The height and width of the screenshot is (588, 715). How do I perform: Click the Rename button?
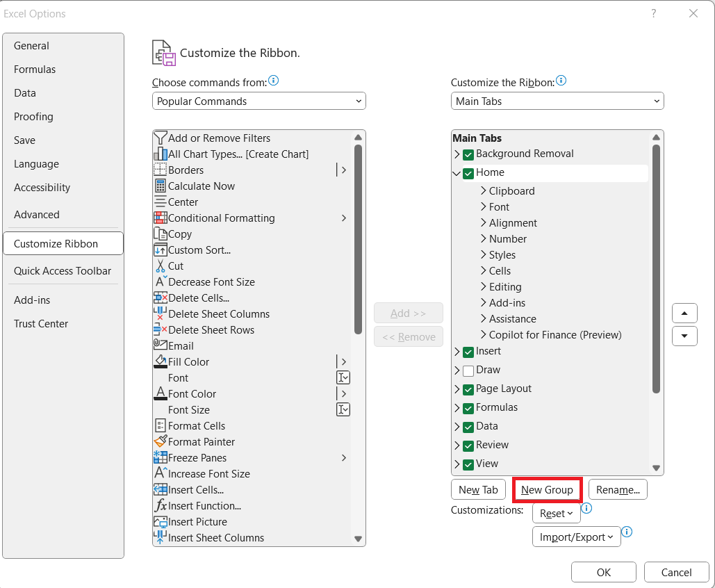click(x=618, y=489)
